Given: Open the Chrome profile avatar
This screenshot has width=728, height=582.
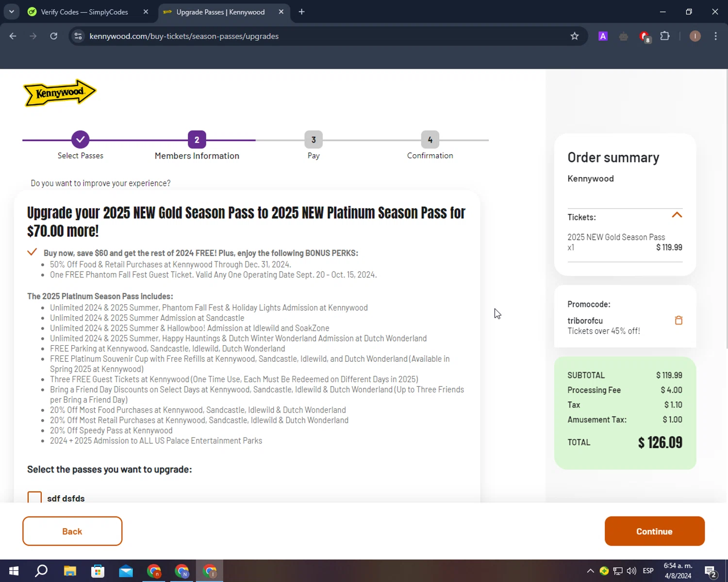Looking at the screenshot, I should (695, 36).
